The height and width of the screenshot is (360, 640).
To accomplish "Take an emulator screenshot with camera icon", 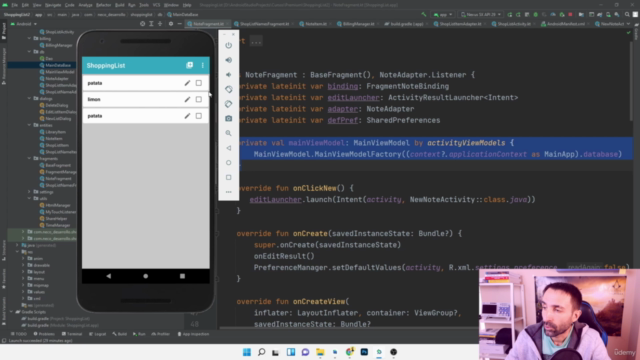I will (x=229, y=118).
